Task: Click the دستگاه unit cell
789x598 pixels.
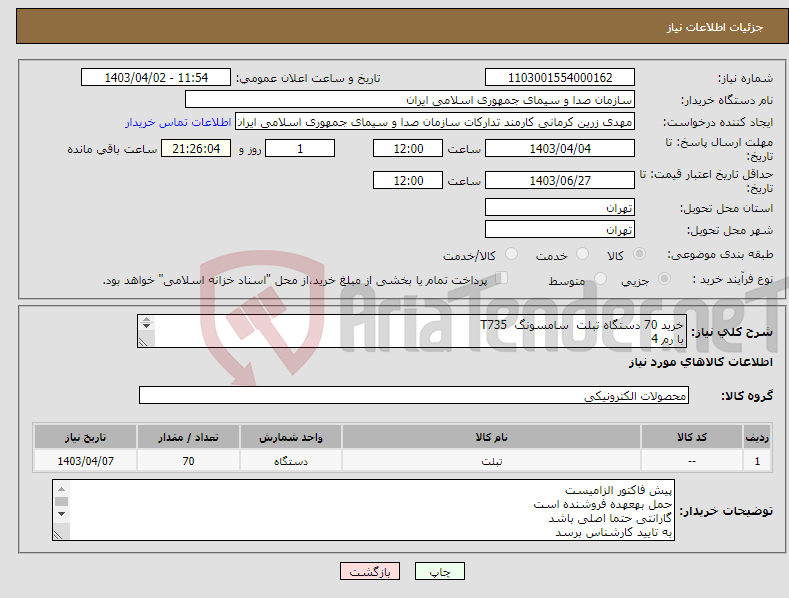Action: click(x=291, y=461)
